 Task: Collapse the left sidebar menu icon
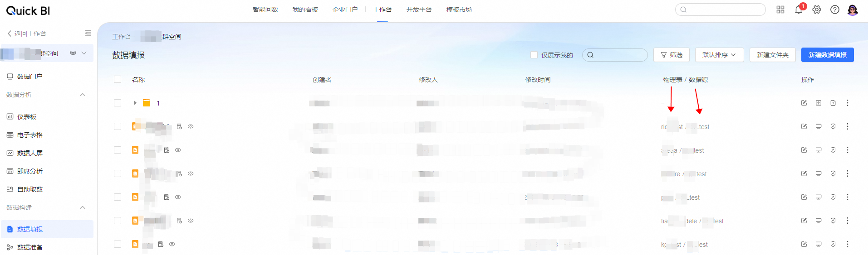(88, 33)
